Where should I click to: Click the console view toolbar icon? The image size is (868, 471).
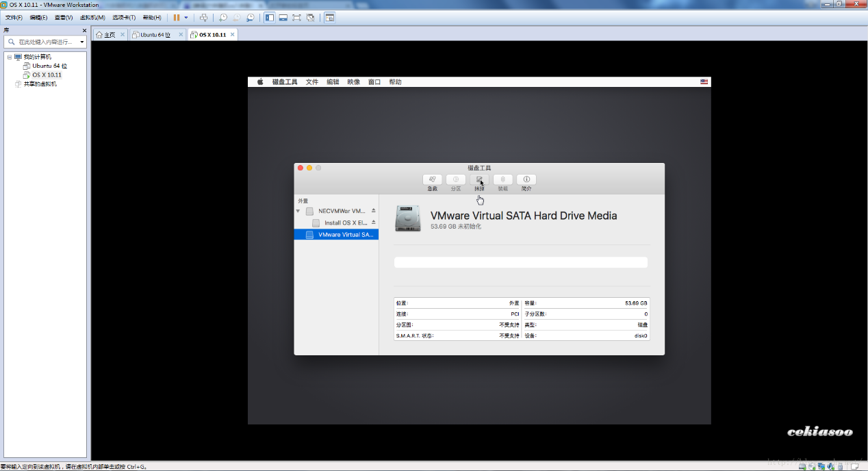(x=329, y=17)
